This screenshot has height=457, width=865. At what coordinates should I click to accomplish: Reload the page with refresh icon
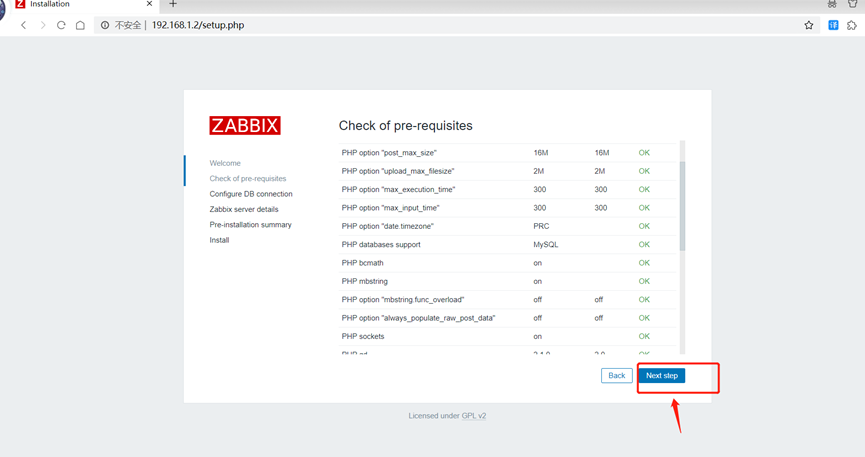tap(61, 25)
